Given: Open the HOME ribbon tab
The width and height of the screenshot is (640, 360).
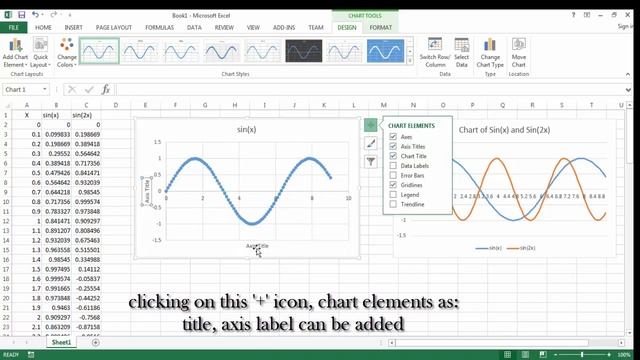Looking at the screenshot, I should pyautogui.click(x=43, y=27).
